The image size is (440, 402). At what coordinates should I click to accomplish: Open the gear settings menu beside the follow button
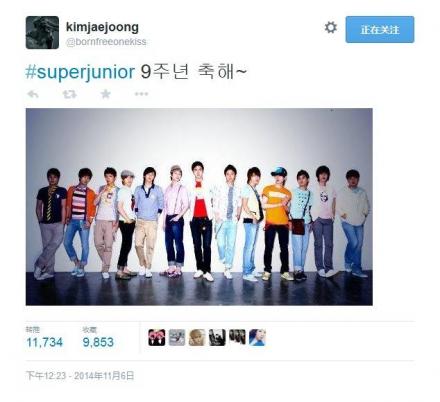coord(331,27)
